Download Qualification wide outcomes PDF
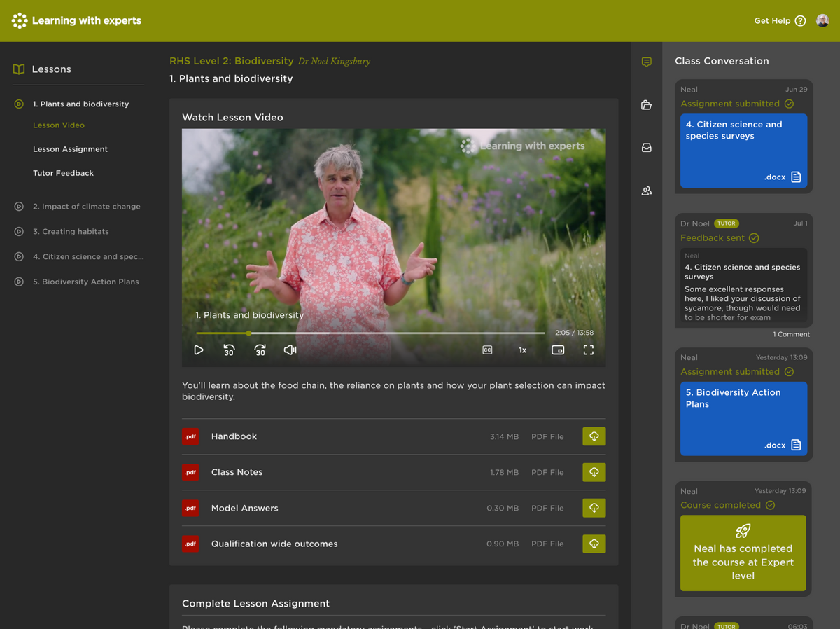This screenshot has height=629, width=840. tap(594, 544)
